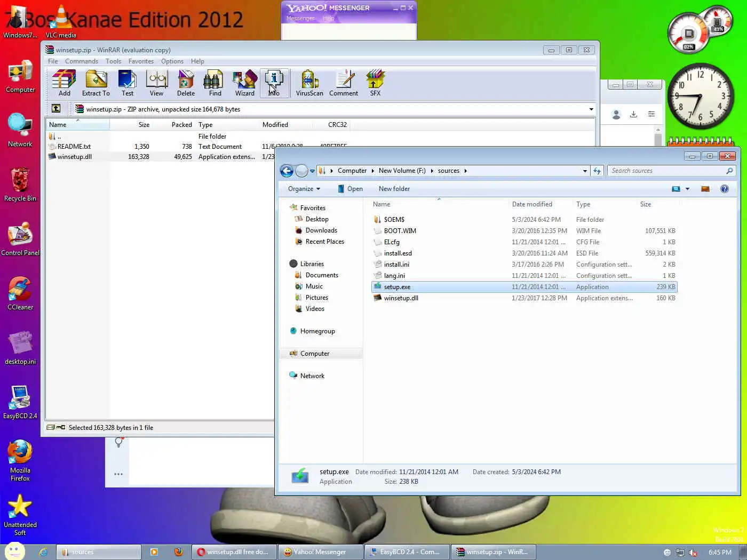The width and height of the screenshot is (747, 560).
Task: Select README.txt in the archive list
Action: pyautogui.click(x=74, y=147)
